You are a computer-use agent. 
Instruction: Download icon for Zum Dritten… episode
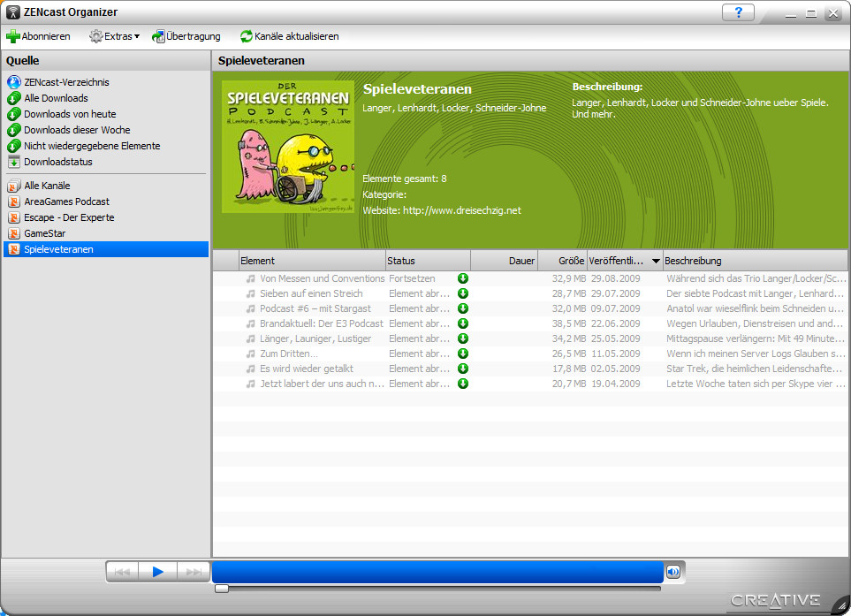click(x=463, y=354)
